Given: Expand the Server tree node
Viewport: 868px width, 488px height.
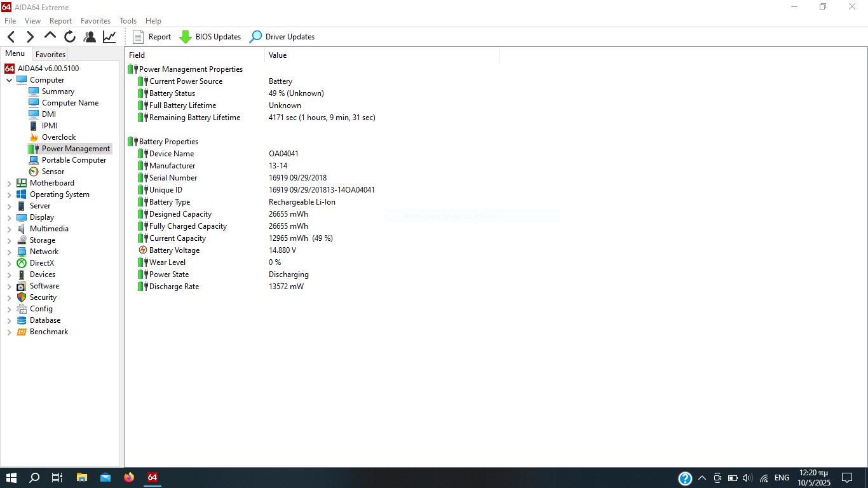Looking at the screenshot, I should click(x=9, y=206).
